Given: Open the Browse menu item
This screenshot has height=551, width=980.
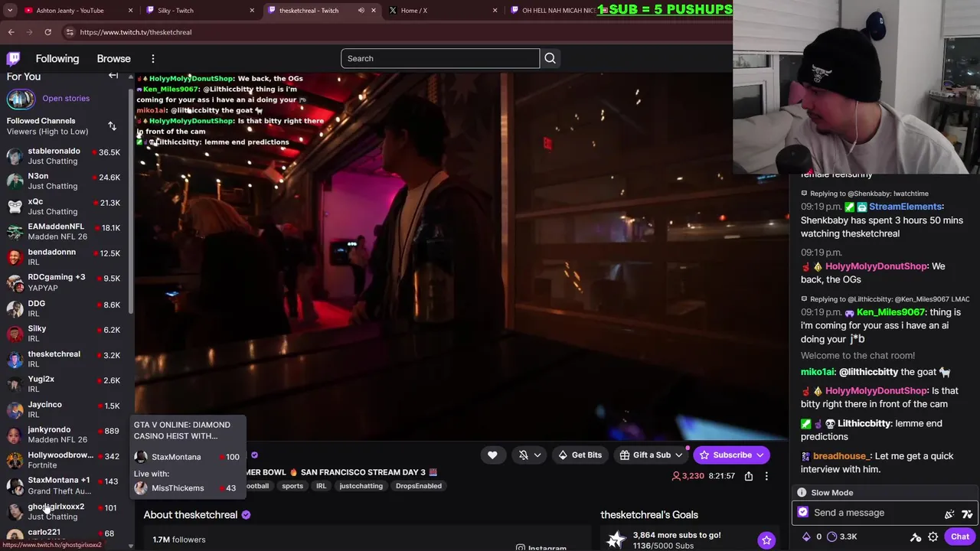Looking at the screenshot, I should point(113,58).
